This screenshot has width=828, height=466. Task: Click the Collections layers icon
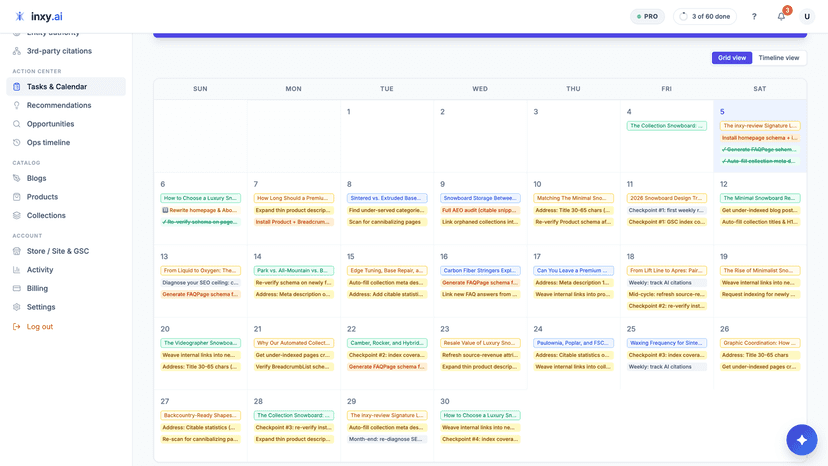tap(16, 216)
